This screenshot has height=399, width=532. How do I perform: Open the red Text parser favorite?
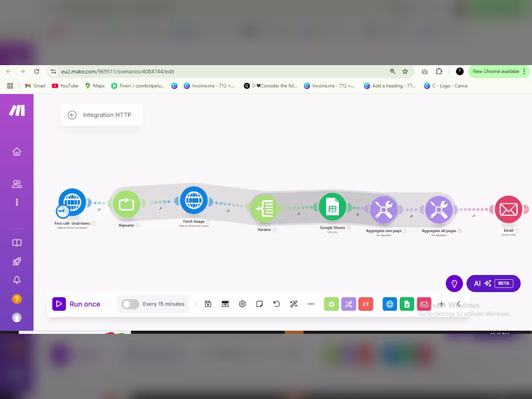366,304
